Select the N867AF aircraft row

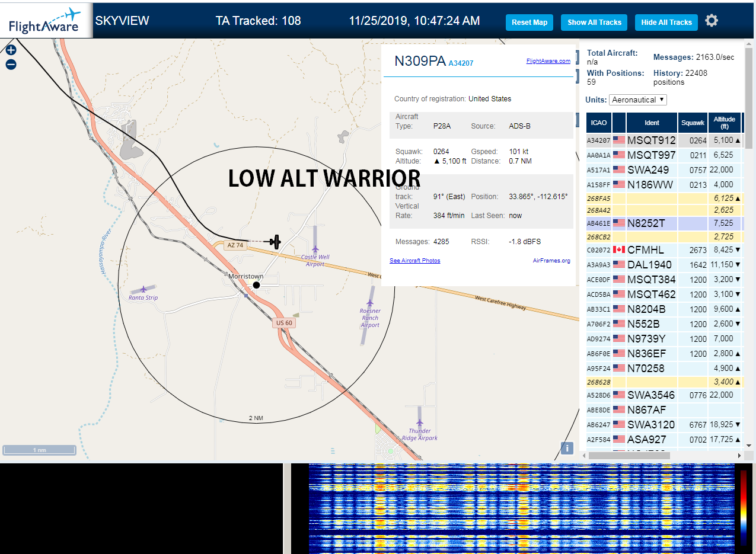click(664, 410)
